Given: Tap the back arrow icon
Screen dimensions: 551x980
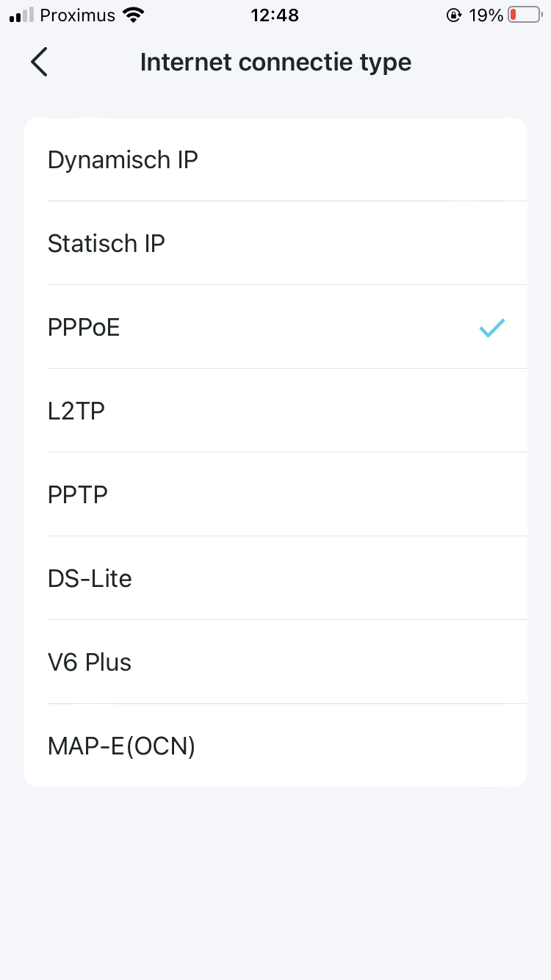Looking at the screenshot, I should pyautogui.click(x=39, y=62).
